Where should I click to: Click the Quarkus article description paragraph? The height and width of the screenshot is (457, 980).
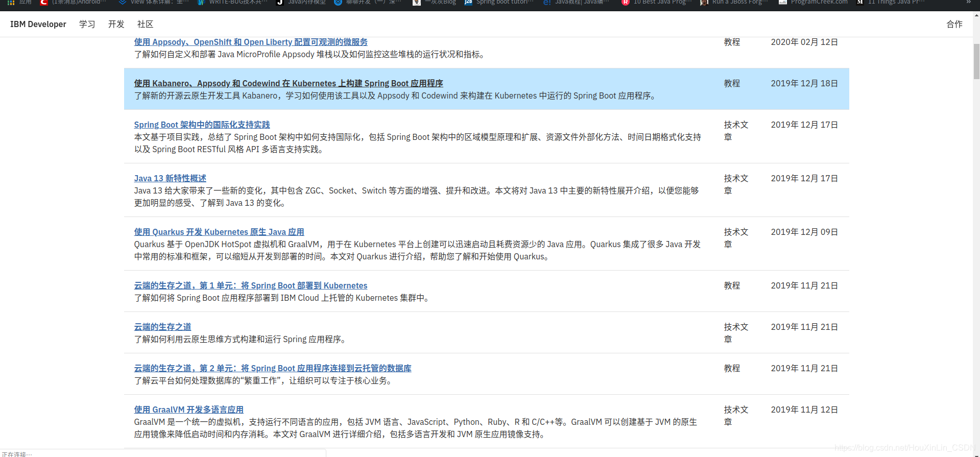(417, 250)
